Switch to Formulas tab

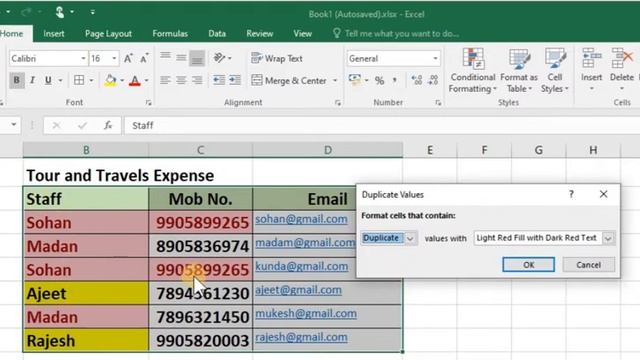coord(170,33)
